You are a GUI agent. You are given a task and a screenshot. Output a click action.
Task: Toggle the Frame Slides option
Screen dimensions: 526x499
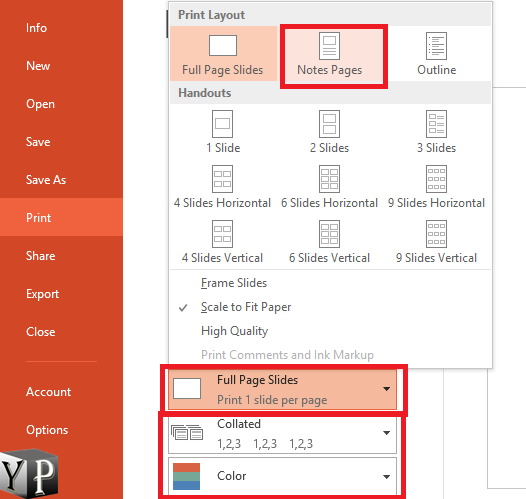(234, 283)
